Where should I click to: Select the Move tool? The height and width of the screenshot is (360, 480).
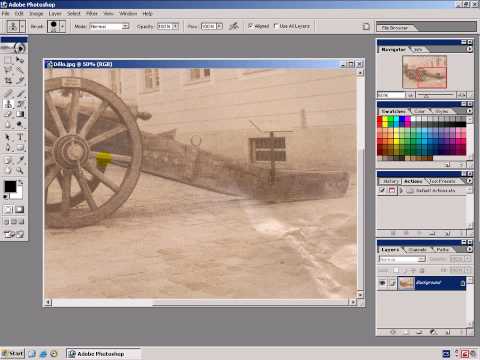pyautogui.click(x=20, y=60)
